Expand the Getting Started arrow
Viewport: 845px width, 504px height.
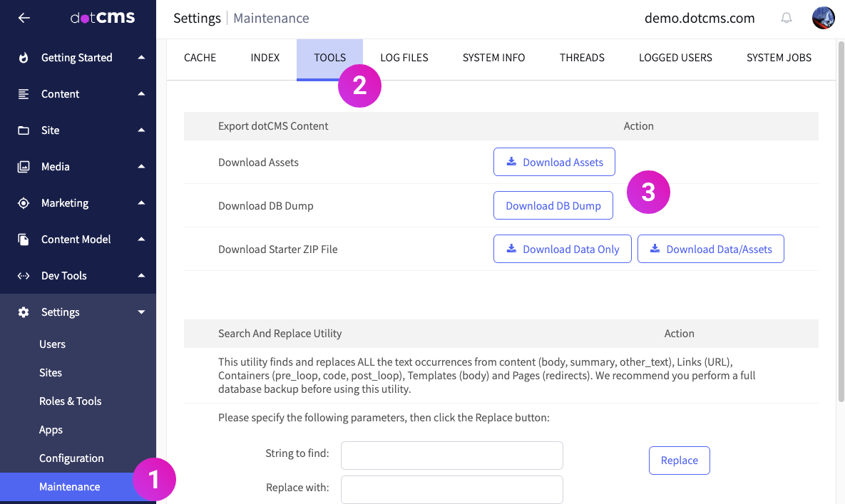141,58
